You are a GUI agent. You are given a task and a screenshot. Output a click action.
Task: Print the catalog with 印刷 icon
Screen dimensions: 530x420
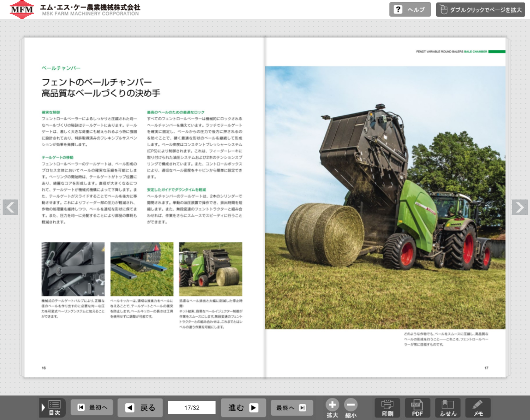click(388, 408)
